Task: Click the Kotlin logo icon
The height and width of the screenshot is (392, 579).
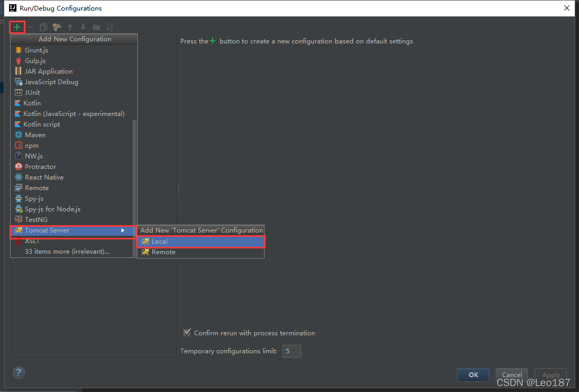Action: coord(17,103)
